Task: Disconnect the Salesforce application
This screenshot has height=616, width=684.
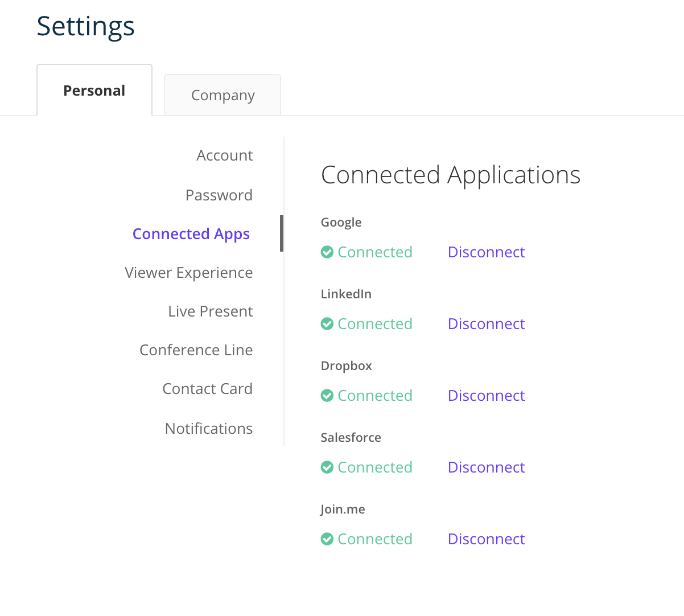Action: pos(487,467)
